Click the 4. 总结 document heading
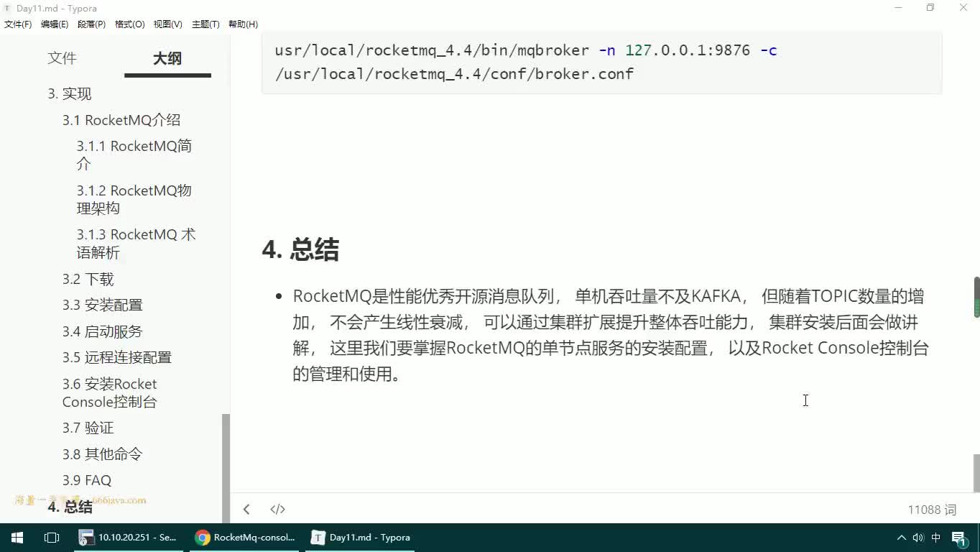 [300, 249]
